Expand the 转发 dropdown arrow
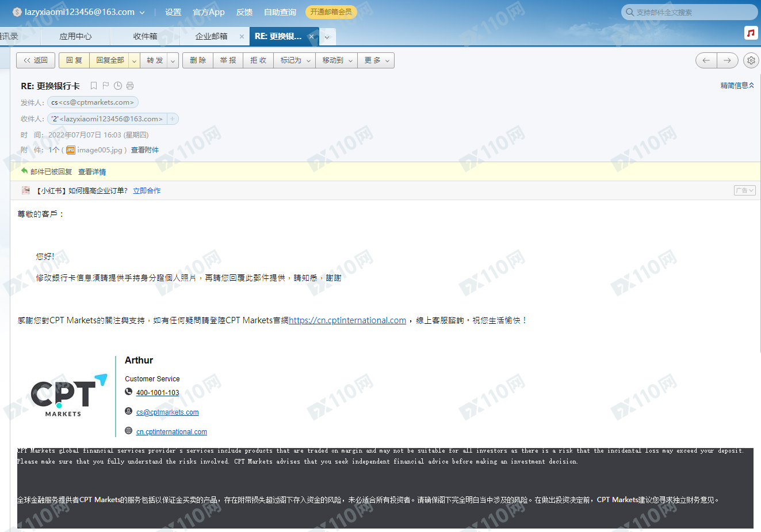 (173, 60)
